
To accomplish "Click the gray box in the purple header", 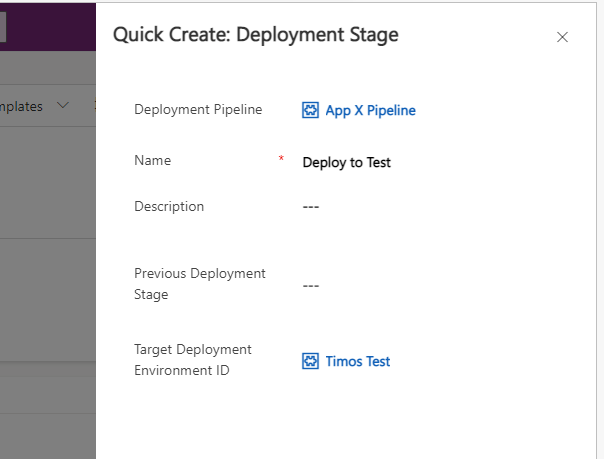I will [x=3, y=27].
